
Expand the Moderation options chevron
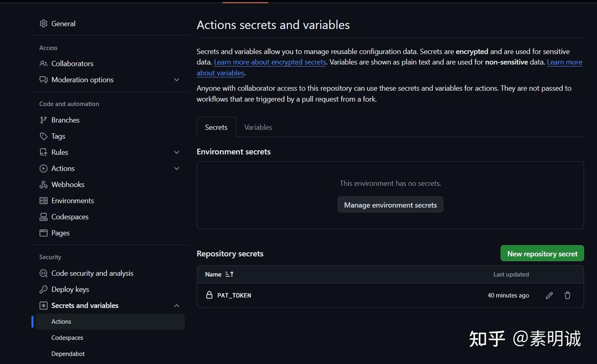tap(177, 80)
